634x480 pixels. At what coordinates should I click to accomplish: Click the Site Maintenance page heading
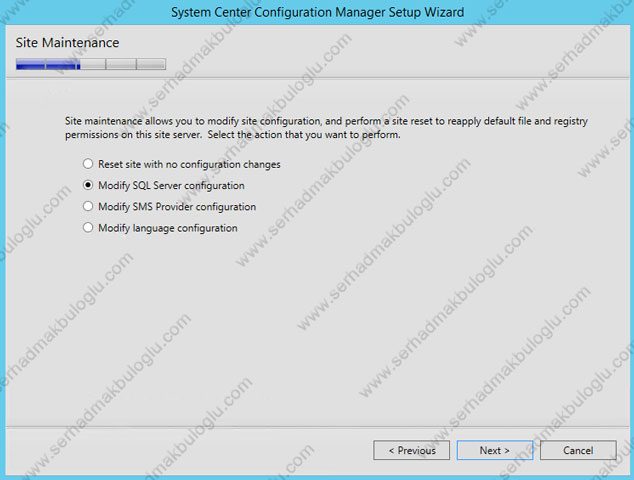pos(68,44)
